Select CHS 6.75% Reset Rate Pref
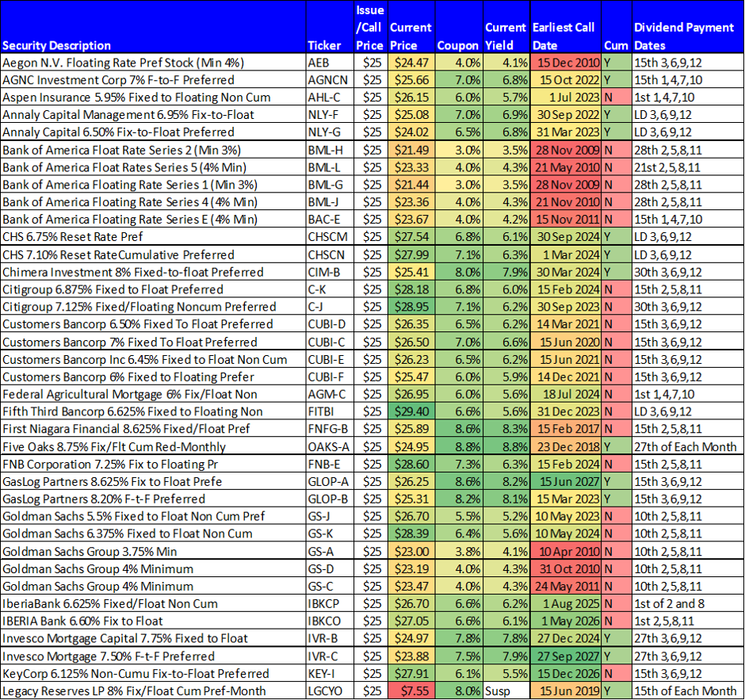The image size is (745, 700). pos(153,237)
